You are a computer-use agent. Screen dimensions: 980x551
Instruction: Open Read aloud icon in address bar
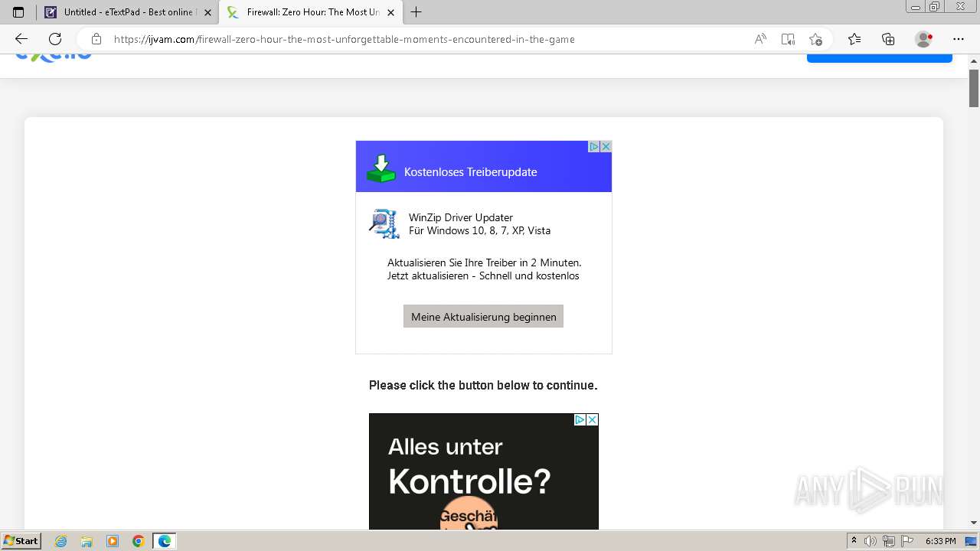tap(760, 39)
